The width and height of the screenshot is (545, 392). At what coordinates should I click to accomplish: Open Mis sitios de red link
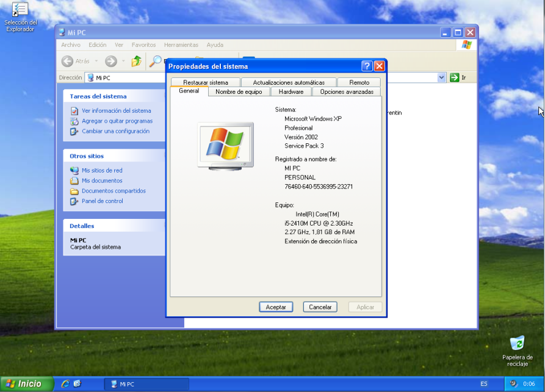[x=102, y=171]
